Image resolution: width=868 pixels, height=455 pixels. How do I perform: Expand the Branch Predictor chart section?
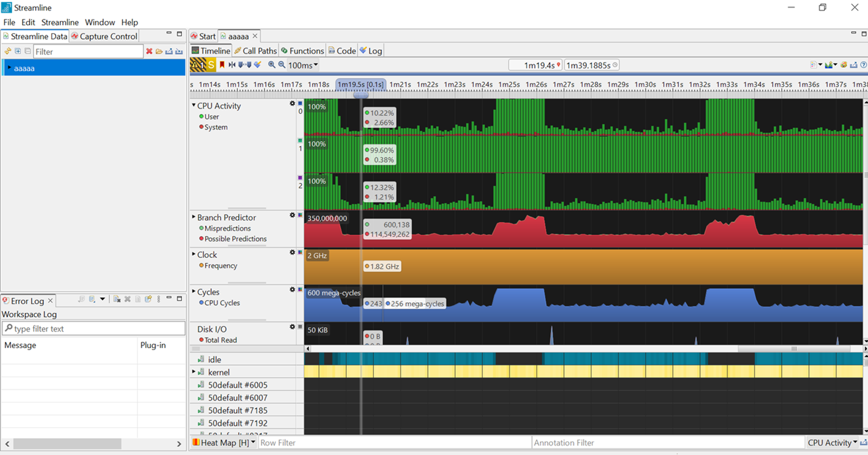[194, 217]
